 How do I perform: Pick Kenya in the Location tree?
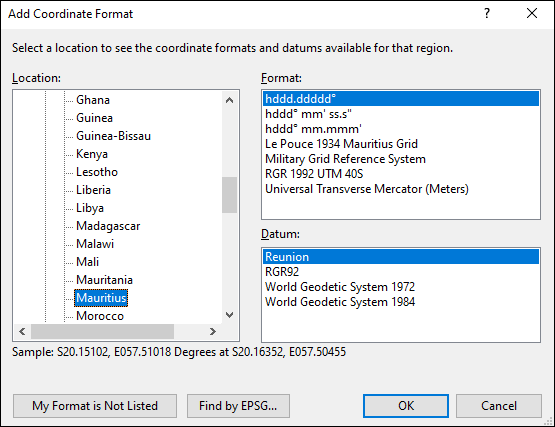pos(92,154)
